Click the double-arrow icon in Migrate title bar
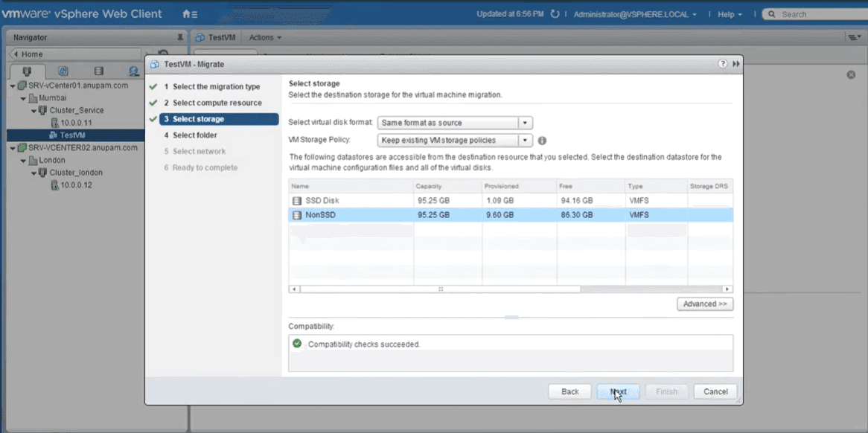Screen dimensions: 868x433 (735, 64)
